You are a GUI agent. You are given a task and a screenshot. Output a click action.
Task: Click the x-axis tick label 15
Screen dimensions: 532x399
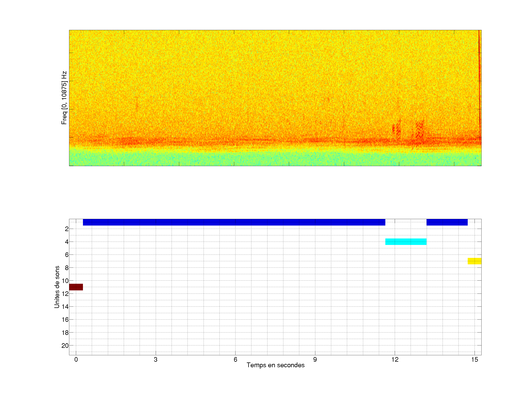[x=474, y=359]
